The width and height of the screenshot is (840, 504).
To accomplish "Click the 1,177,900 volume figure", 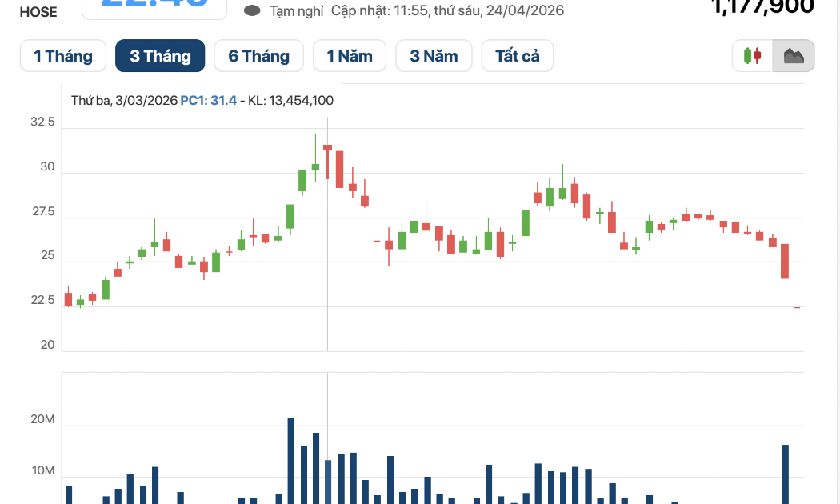I will point(762,7).
